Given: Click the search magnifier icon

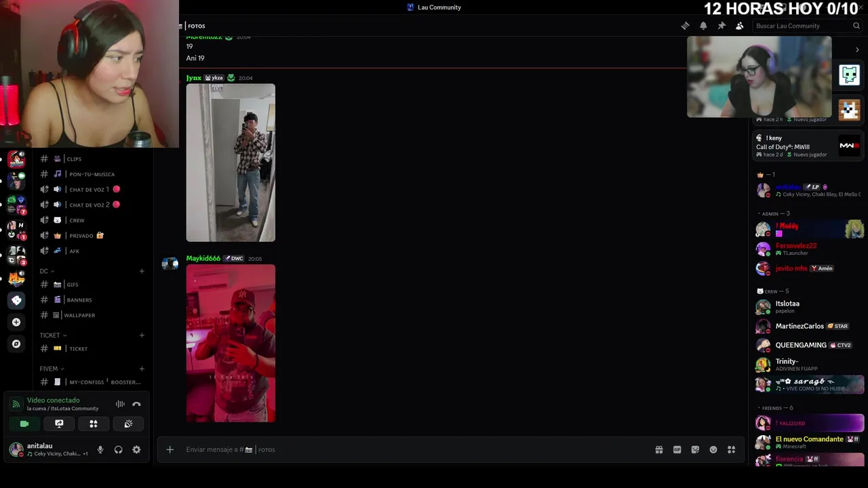Looking at the screenshot, I should pyautogui.click(x=856, y=26).
